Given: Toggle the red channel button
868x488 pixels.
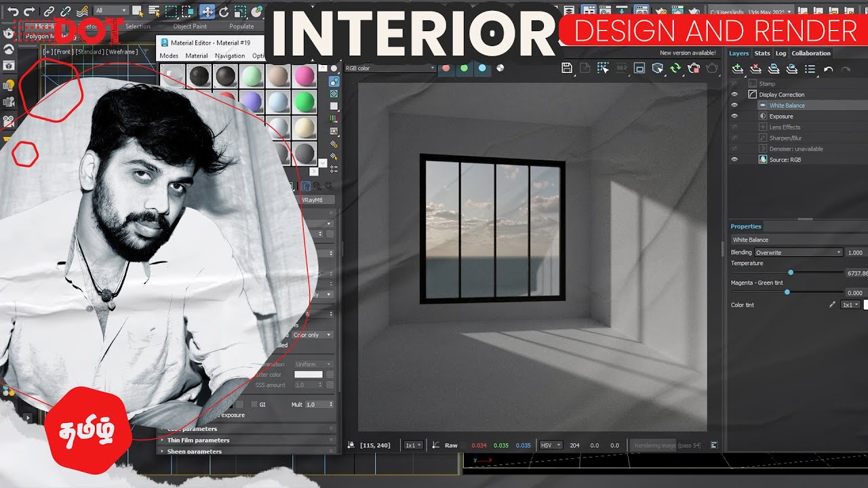Looking at the screenshot, I should 446,68.
